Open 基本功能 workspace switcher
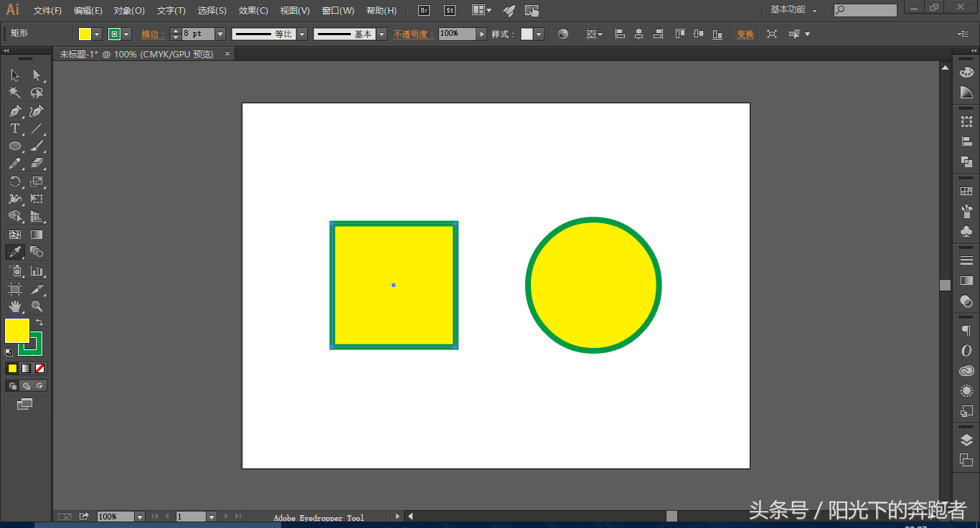This screenshot has height=528, width=980. pyautogui.click(x=794, y=10)
